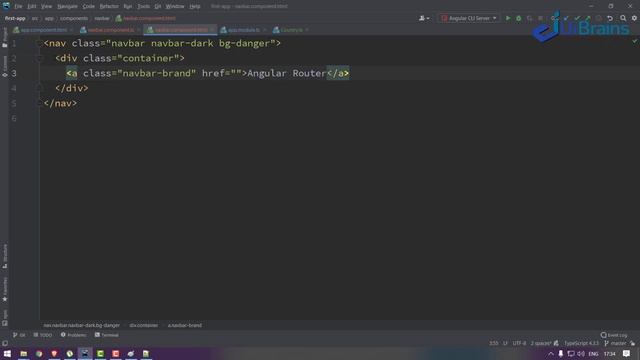The width and height of the screenshot is (640, 360).
Task: Open the Angular CLI Server run configuration dropdown
Action: click(x=469, y=18)
